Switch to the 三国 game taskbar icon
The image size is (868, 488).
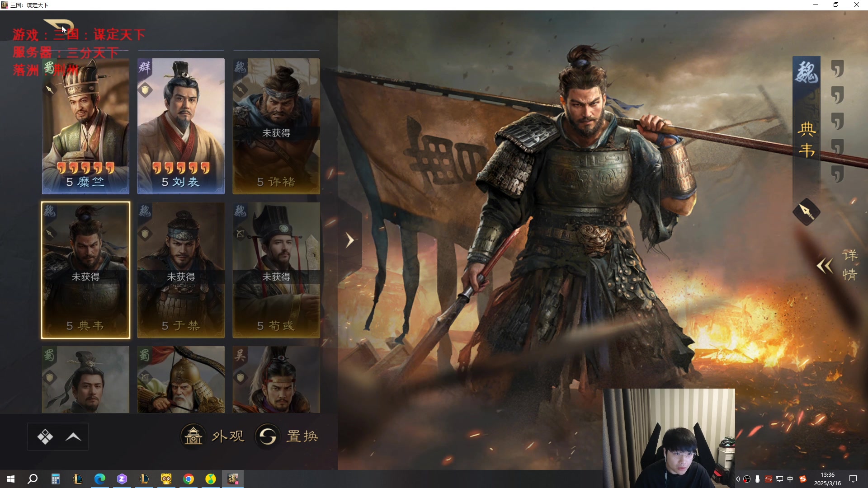click(x=233, y=479)
